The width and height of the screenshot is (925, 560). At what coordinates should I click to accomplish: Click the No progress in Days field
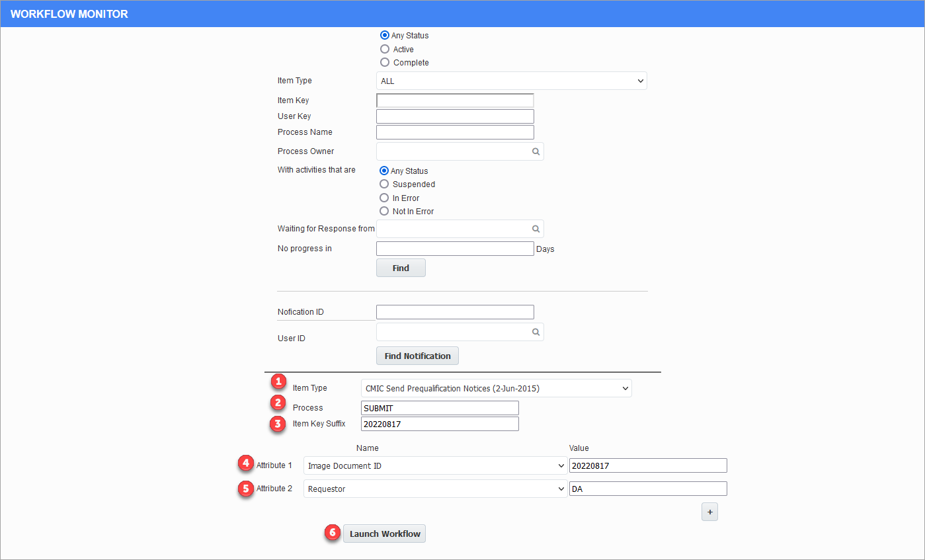454,248
